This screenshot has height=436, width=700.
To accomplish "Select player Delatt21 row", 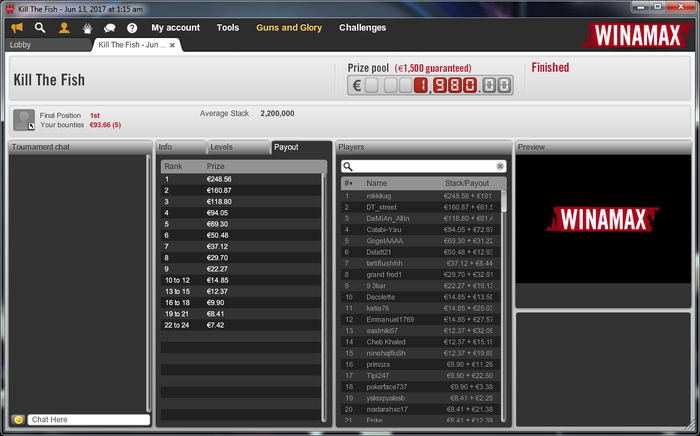I will click(x=421, y=252).
